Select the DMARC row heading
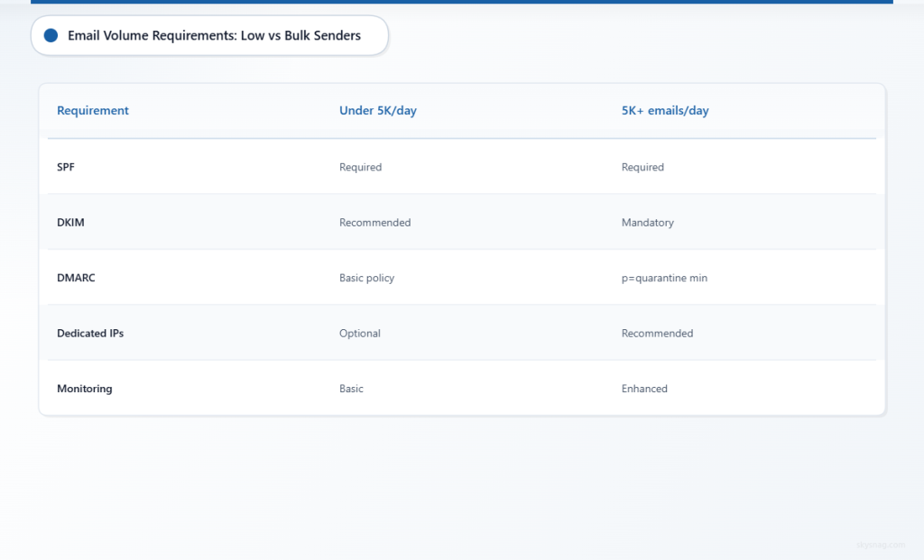Screen dimensions: 924x560 pos(76,278)
